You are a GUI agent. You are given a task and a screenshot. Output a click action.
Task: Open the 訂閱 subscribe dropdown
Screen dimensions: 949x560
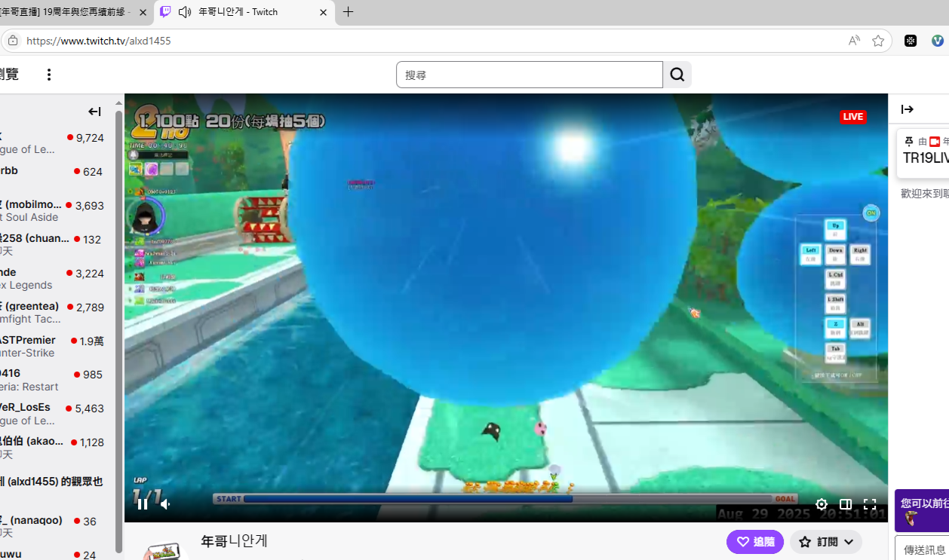click(x=826, y=542)
